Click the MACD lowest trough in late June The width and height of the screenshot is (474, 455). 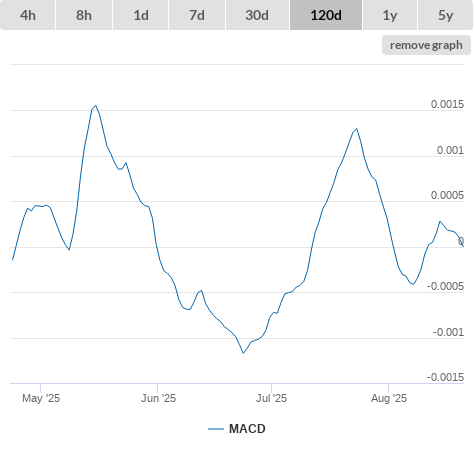coord(243,353)
